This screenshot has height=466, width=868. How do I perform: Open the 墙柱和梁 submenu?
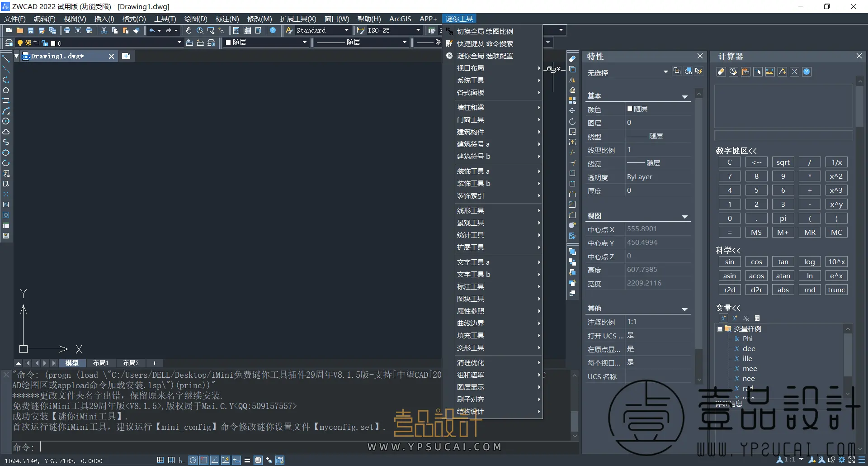[x=493, y=108]
